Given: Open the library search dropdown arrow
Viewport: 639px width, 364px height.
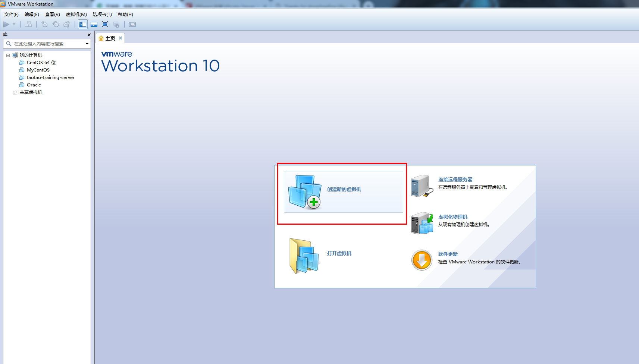Looking at the screenshot, I should pyautogui.click(x=87, y=44).
